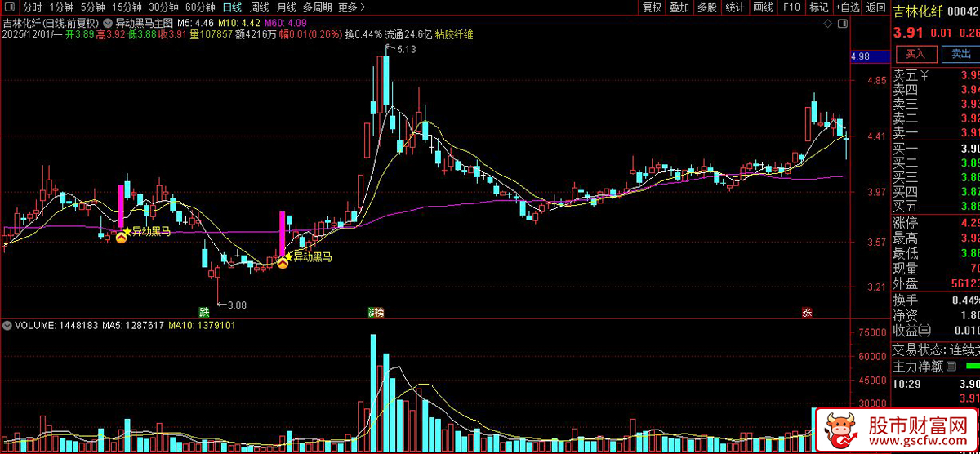Click the 收益(三) earnings row
Screen dimensions: 980x454
coord(936,330)
